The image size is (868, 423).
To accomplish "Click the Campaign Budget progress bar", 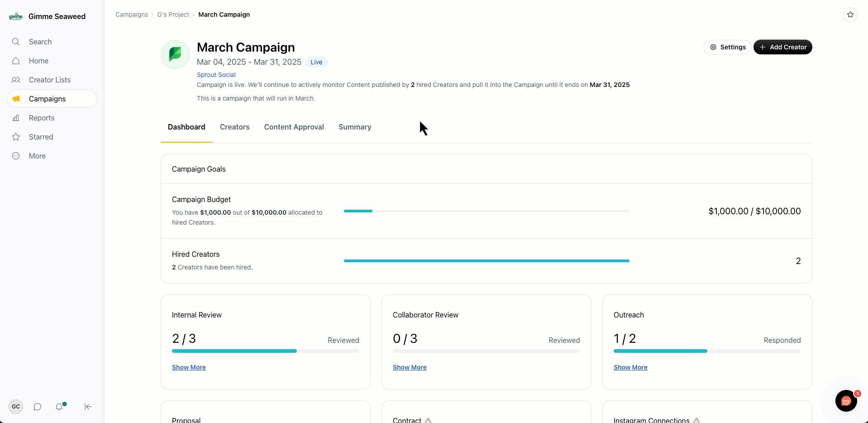I will (x=486, y=211).
